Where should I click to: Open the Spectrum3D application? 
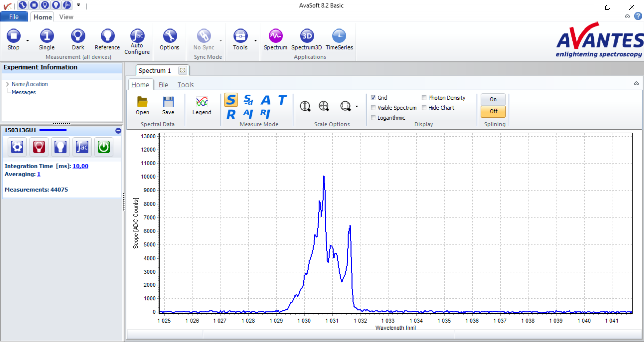coord(306,36)
